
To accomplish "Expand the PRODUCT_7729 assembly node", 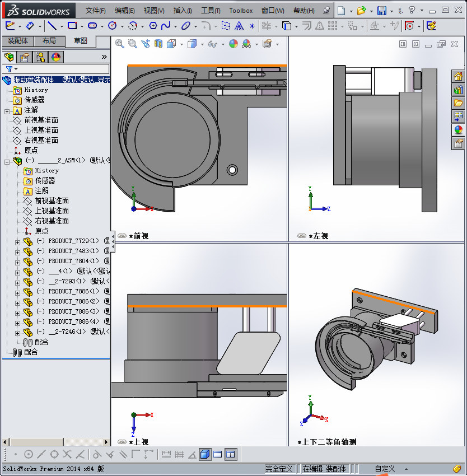I will coord(18,241).
